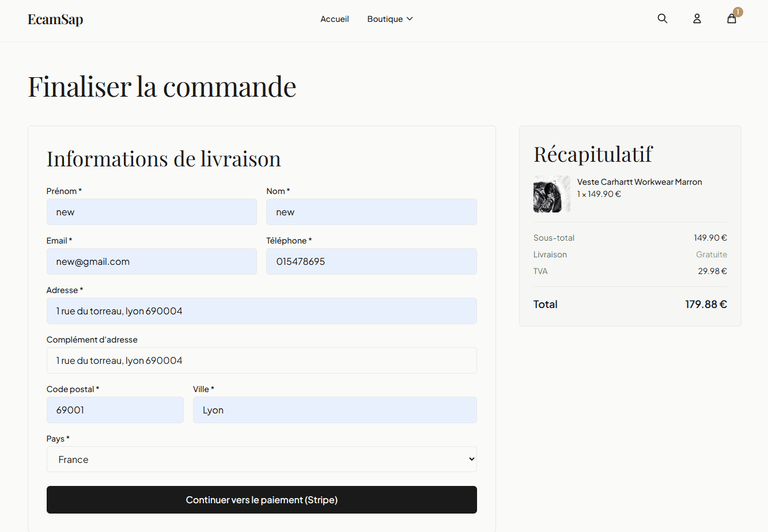Click Continuer vers le paiement (Stripe)
768x532 pixels.
tap(262, 500)
